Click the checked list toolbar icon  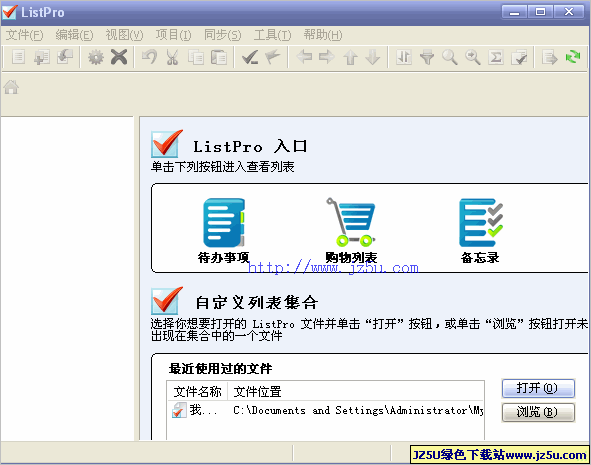pos(519,57)
